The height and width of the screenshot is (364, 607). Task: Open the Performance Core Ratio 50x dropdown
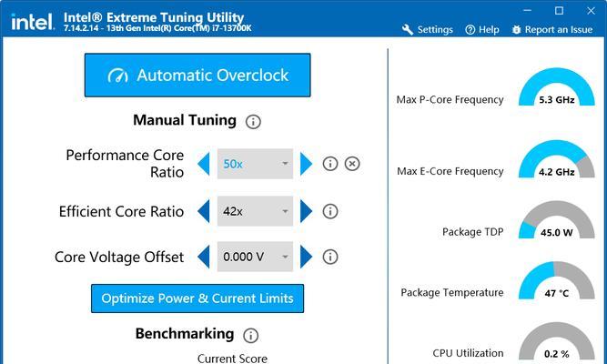tap(255, 164)
